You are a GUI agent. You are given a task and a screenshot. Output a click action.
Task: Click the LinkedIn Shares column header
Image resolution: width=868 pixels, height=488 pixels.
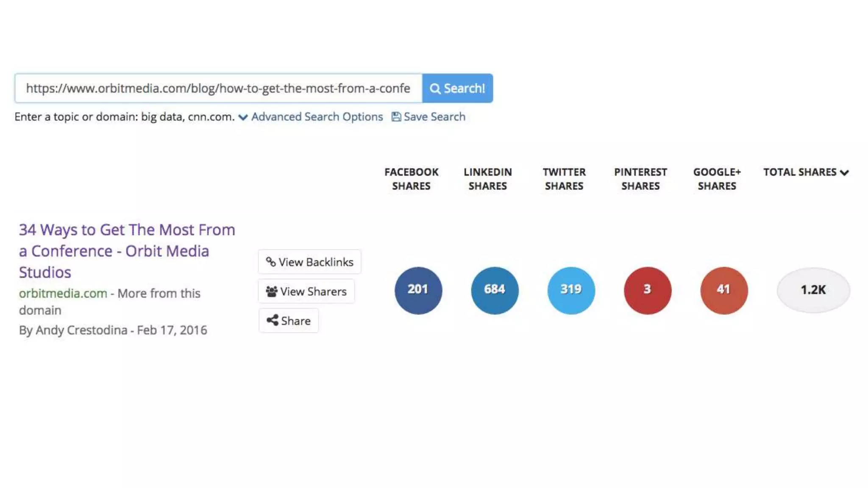pyautogui.click(x=487, y=179)
